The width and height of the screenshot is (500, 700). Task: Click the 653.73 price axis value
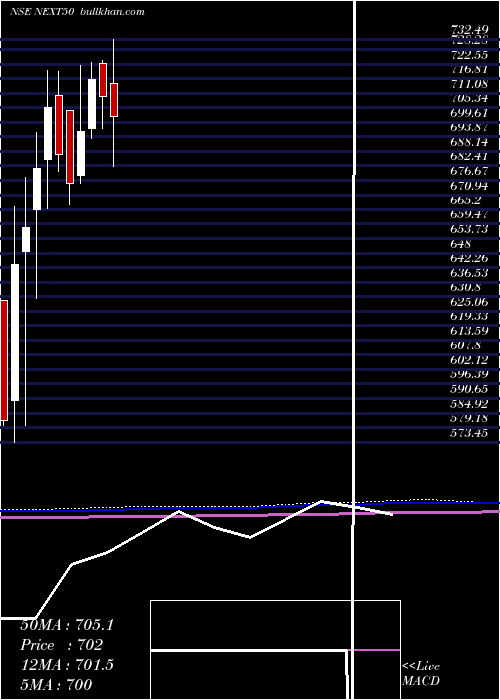[470, 229]
